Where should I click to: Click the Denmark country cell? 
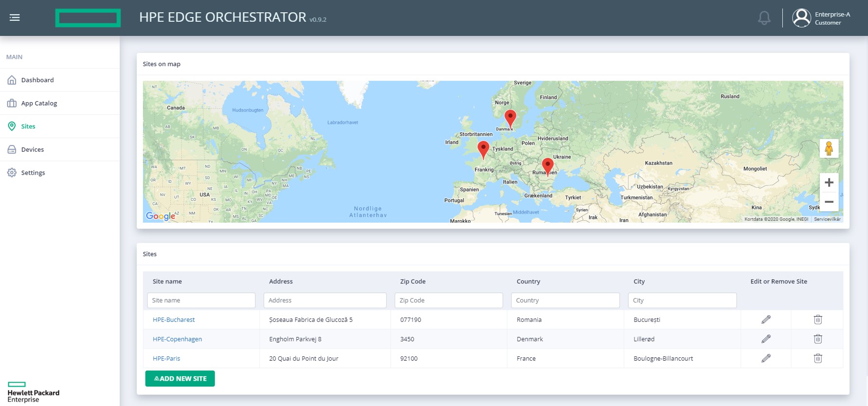click(x=530, y=339)
